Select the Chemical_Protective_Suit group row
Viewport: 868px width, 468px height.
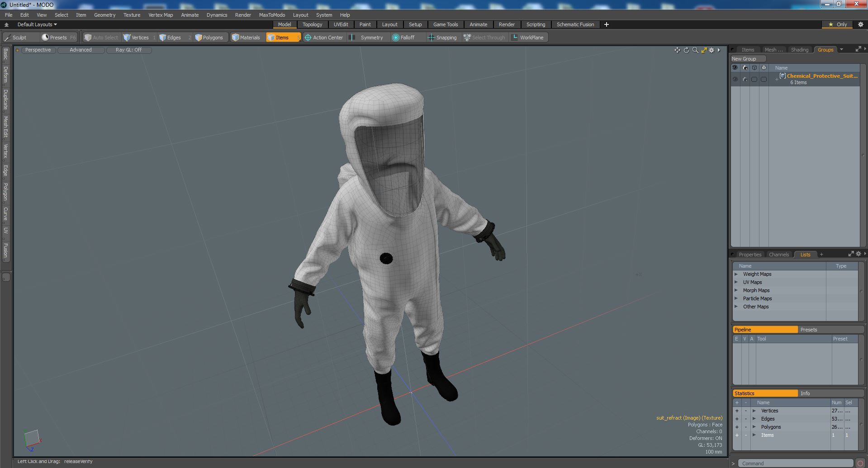[x=795, y=79]
